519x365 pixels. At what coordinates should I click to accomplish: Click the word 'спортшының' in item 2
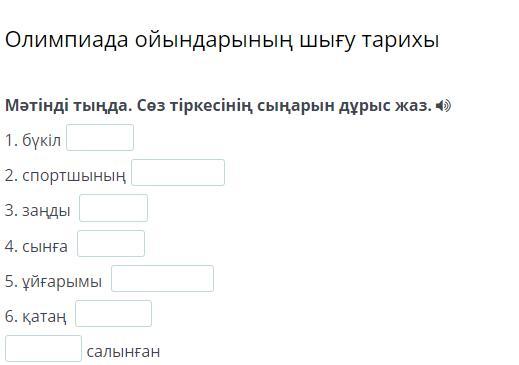(74, 175)
